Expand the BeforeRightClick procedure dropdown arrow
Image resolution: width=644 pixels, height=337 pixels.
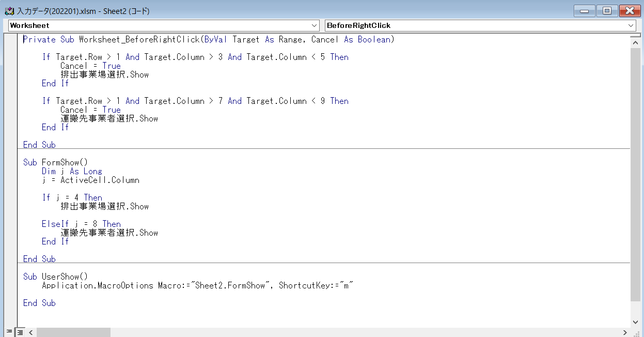(631, 25)
